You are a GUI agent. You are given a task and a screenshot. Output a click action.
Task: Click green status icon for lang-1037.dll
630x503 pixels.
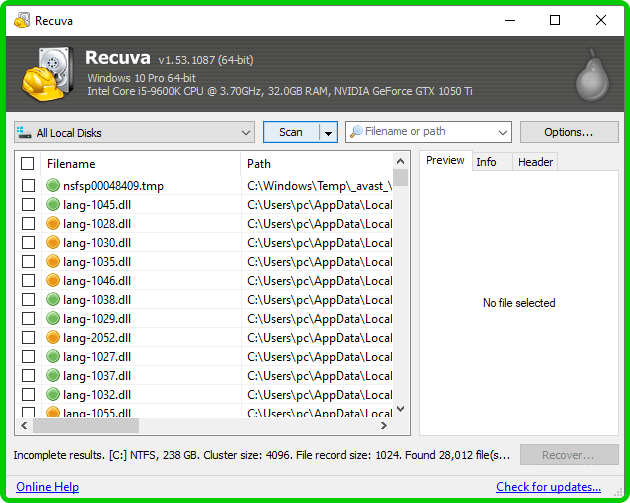point(53,375)
